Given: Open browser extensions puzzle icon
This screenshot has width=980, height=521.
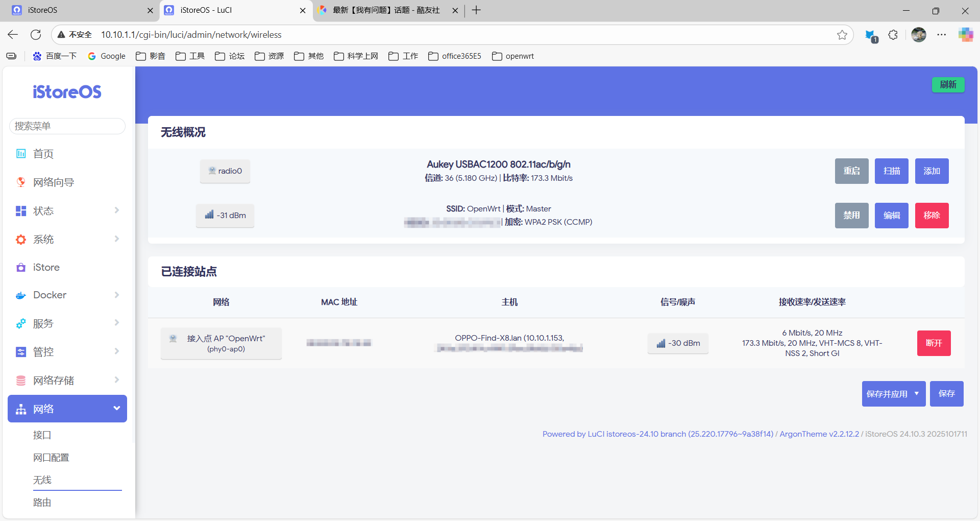Looking at the screenshot, I should click(893, 35).
